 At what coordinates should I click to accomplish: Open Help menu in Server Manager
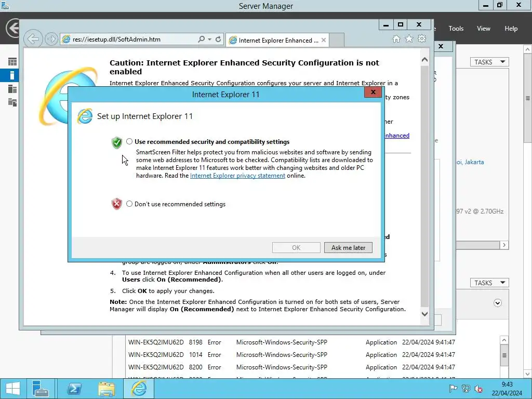[x=511, y=29]
